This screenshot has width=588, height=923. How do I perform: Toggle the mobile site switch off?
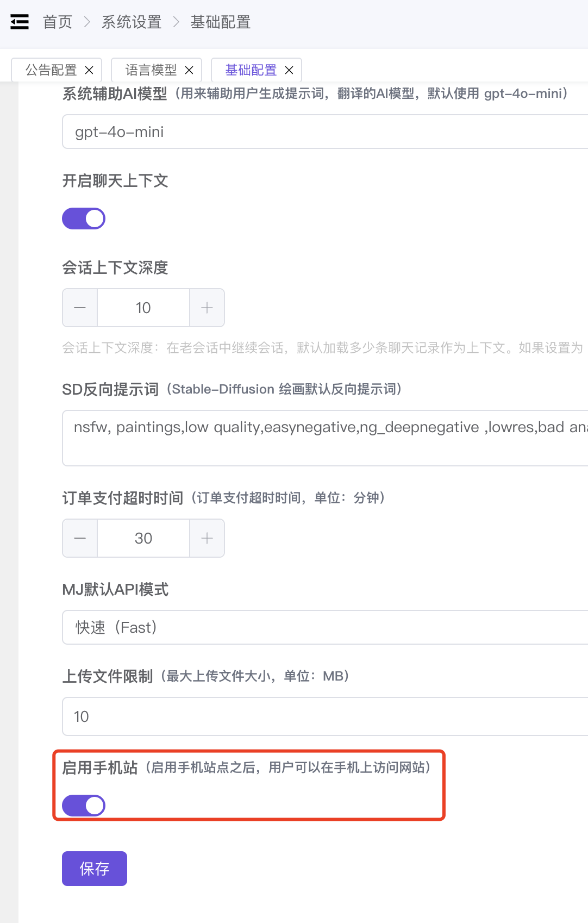pyautogui.click(x=84, y=805)
